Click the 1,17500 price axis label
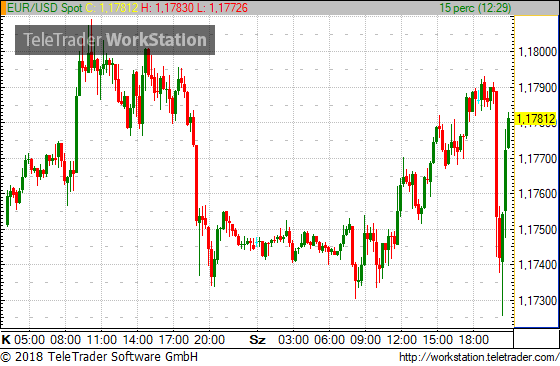 538,230
